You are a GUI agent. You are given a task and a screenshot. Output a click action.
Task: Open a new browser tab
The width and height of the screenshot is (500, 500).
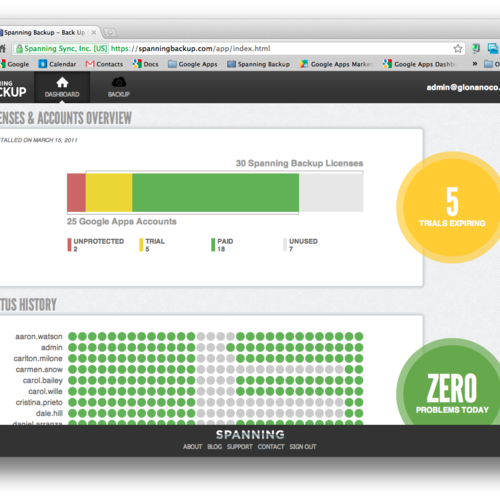[x=110, y=32]
